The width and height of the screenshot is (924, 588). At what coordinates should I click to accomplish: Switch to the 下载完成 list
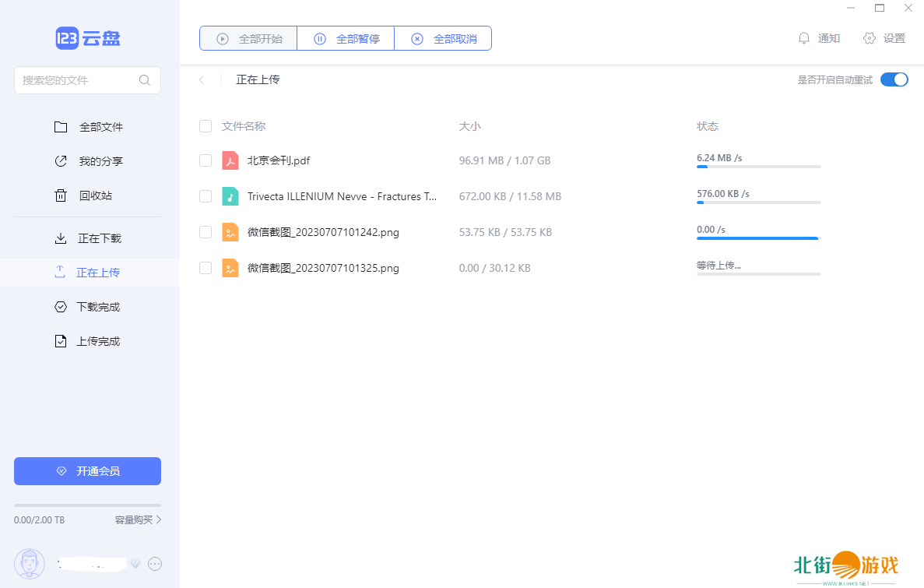pyautogui.click(x=98, y=307)
